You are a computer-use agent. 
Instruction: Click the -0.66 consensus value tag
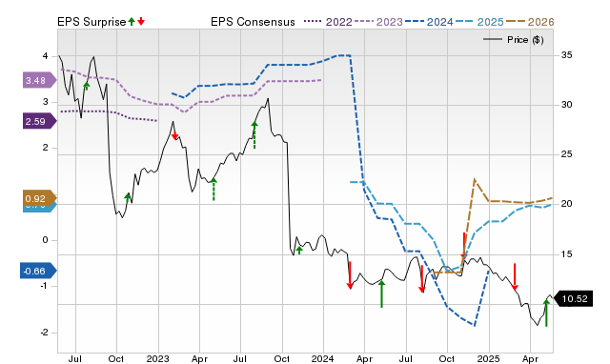tap(38, 271)
